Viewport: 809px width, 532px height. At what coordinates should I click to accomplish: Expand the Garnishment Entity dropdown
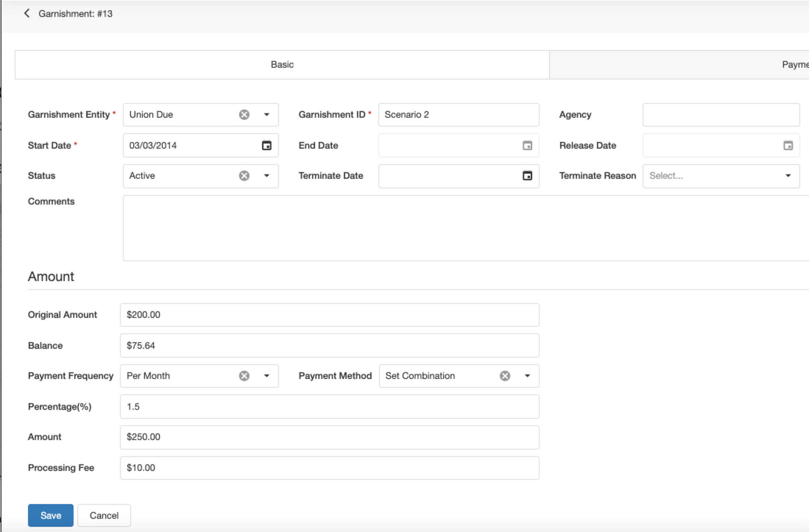click(266, 115)
